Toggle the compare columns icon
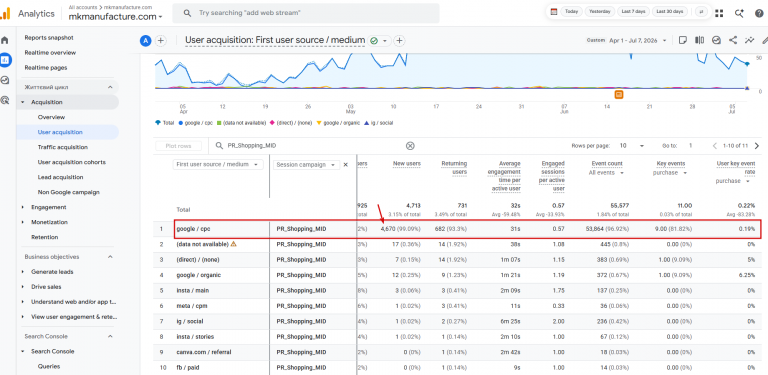The width and height of the screenshot is (768, 375). (x=699, y=40)
